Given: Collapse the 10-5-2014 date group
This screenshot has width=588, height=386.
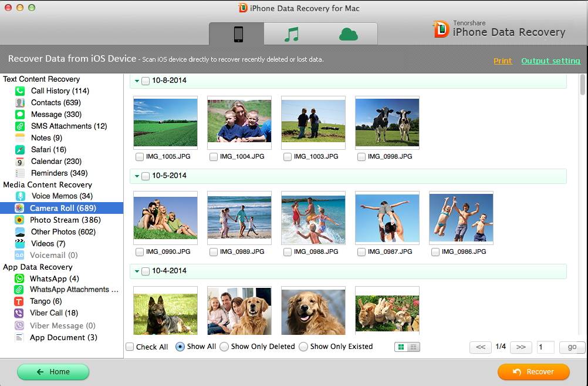Looking at the screenshot, I should coord(137,176).
